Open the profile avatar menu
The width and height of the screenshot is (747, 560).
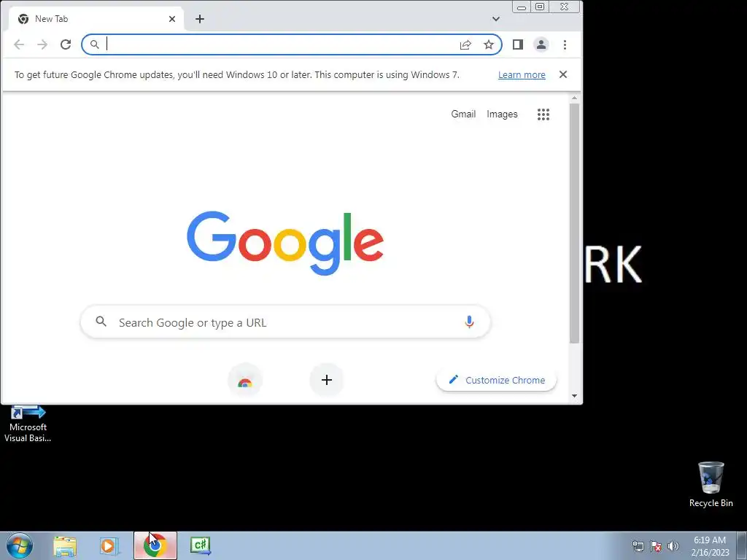541,44
